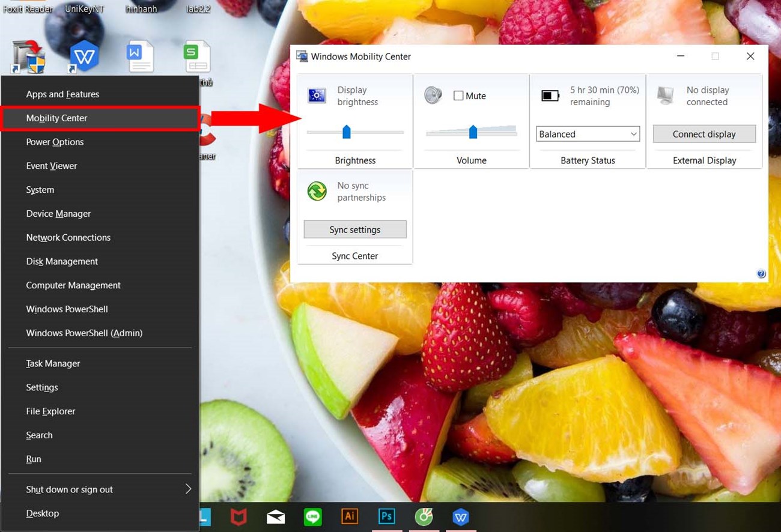This screenshot has height=532, width=781.
Task: Open Device Manager from the context menu
Action: pos(58,214)
